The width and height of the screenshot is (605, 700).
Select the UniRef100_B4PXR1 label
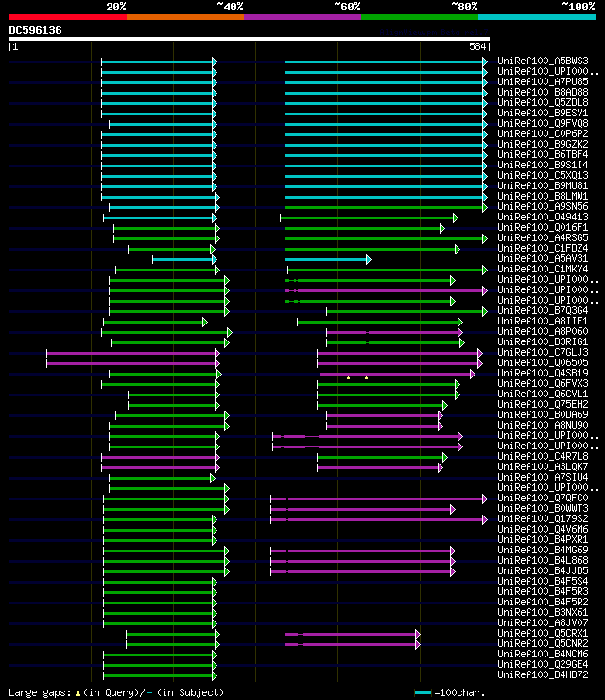click(543, 540)
